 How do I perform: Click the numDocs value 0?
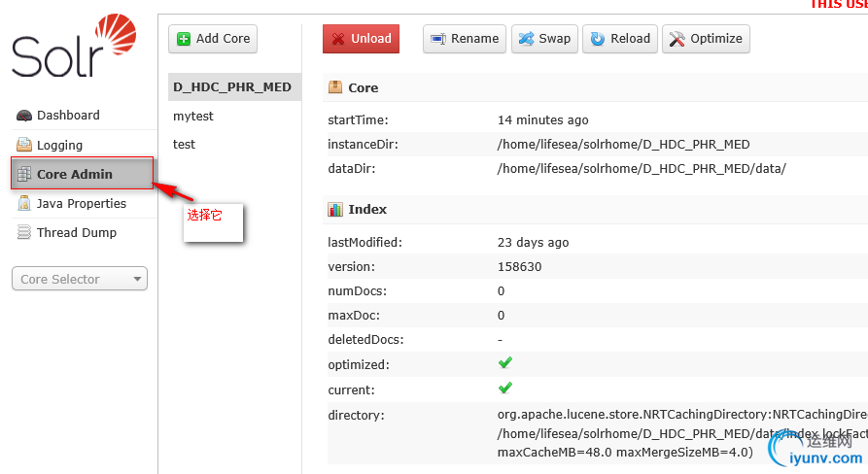pos(501,291)
